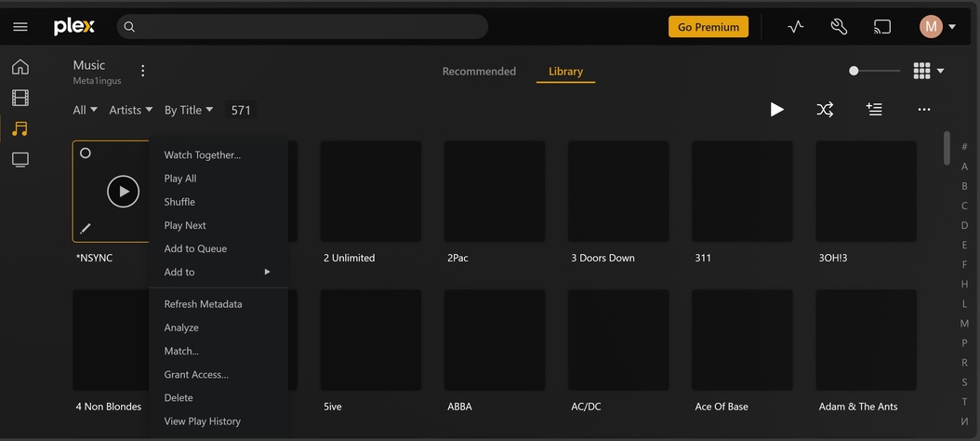Select *NSYNC using circle checkbox

tap(86, 154)
